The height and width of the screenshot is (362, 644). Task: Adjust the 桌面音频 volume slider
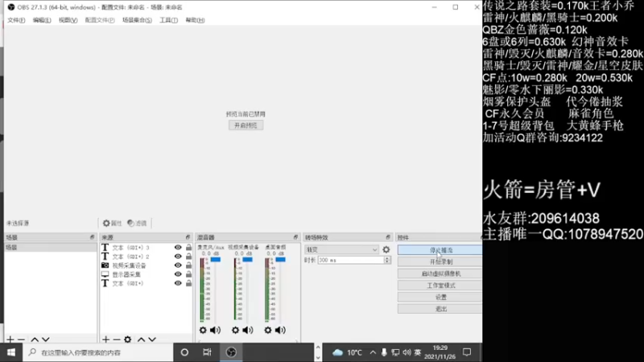pos(280,259)
